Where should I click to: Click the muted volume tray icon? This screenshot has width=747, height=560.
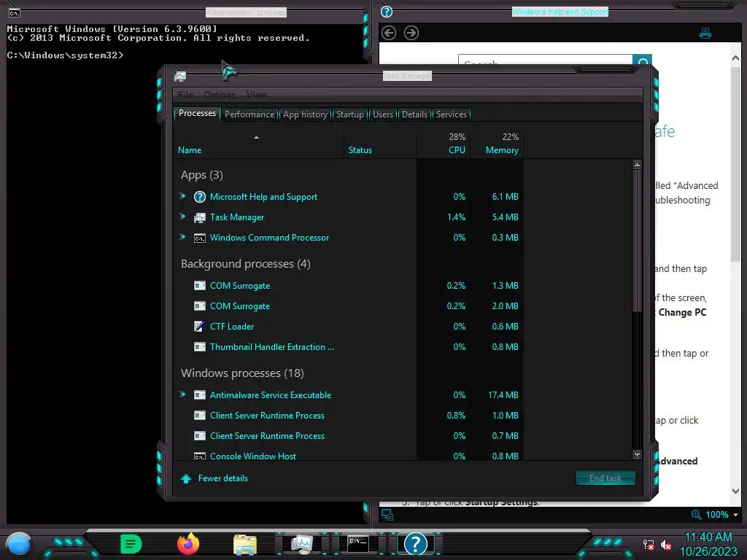665,545
